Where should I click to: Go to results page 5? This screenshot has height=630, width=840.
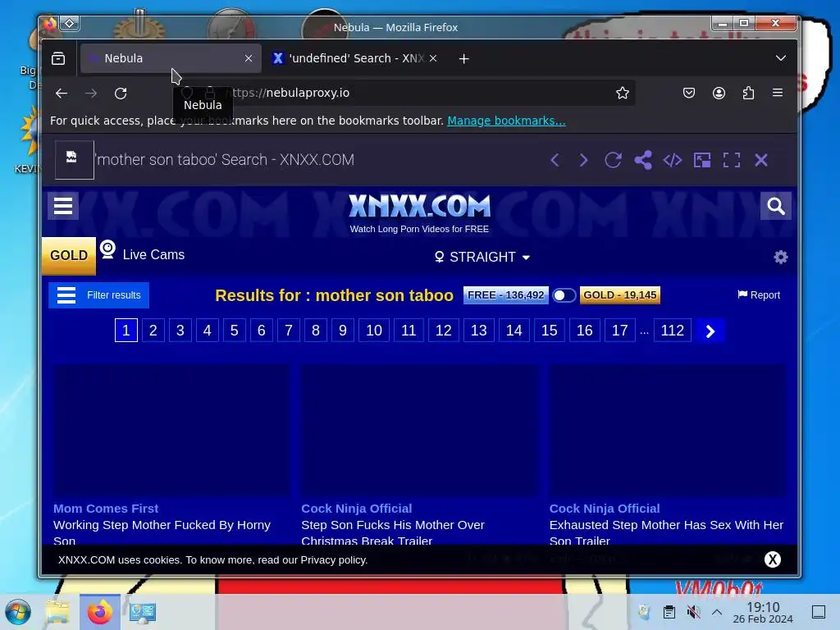234,331
